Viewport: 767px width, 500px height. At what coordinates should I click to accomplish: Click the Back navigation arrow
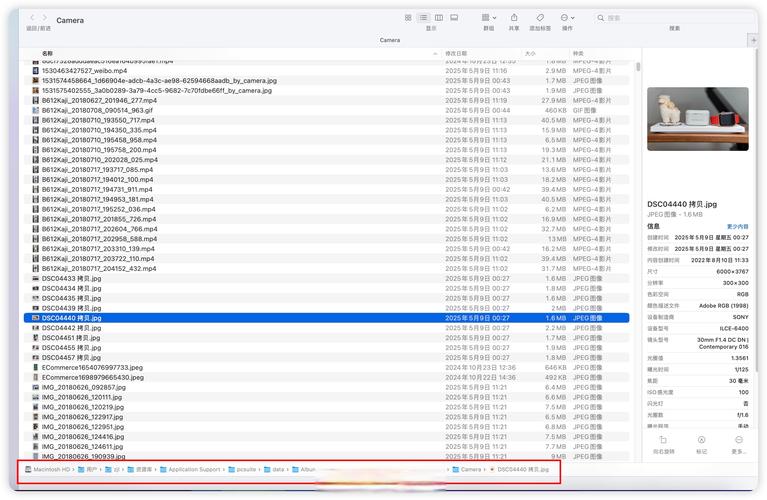point(32,18)
